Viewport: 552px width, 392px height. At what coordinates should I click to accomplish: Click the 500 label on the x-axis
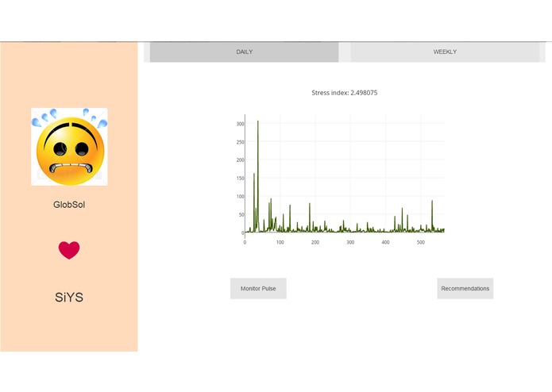point(421,242)
